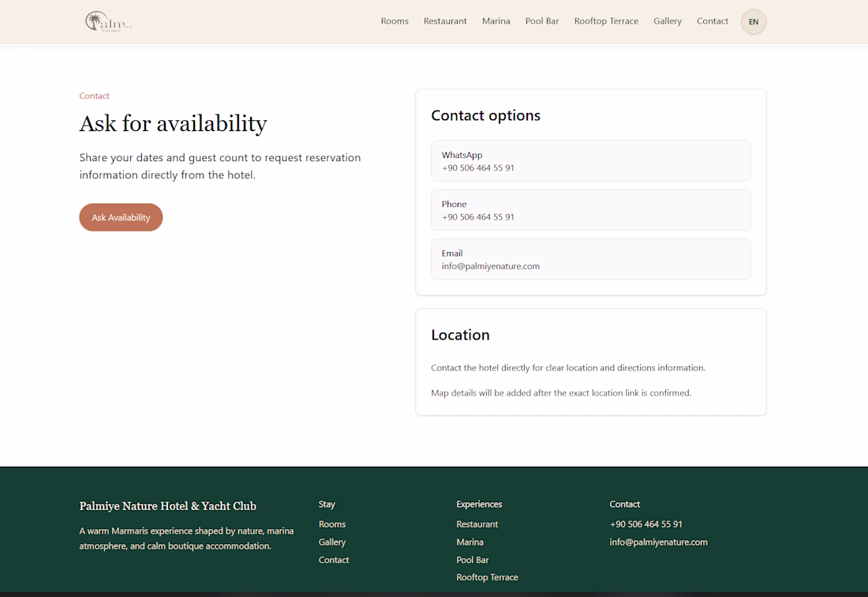Navigate to Rooftop Terrace in header
The height and width of the screenshot is (597, 868).
[x=606, y=21]
